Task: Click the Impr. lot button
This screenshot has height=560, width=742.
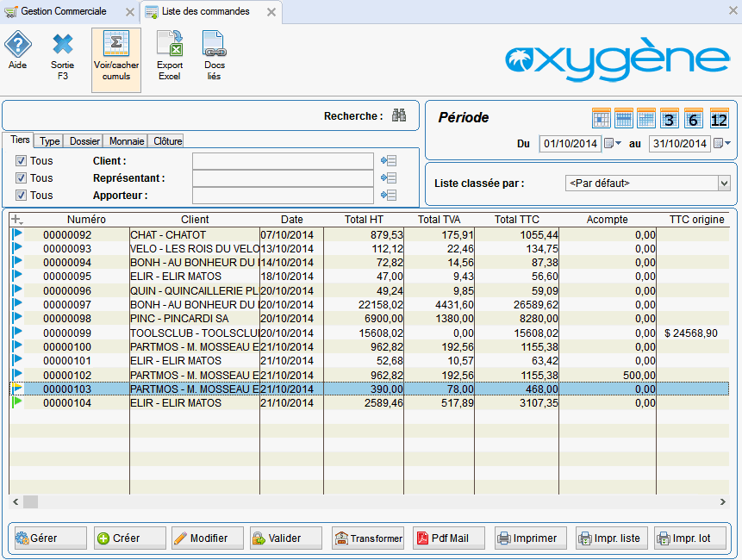Action: pyautogui.click(x=690, y=538)
